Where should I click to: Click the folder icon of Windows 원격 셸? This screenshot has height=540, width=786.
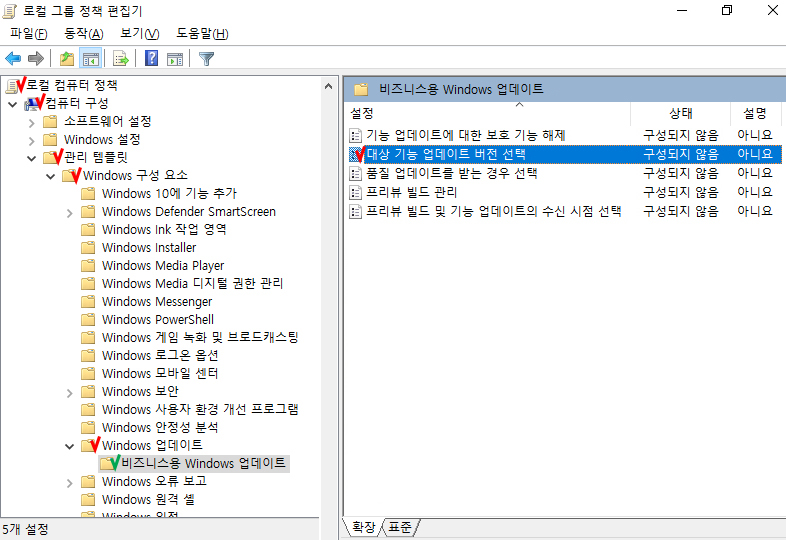click(x=88, y=500)
